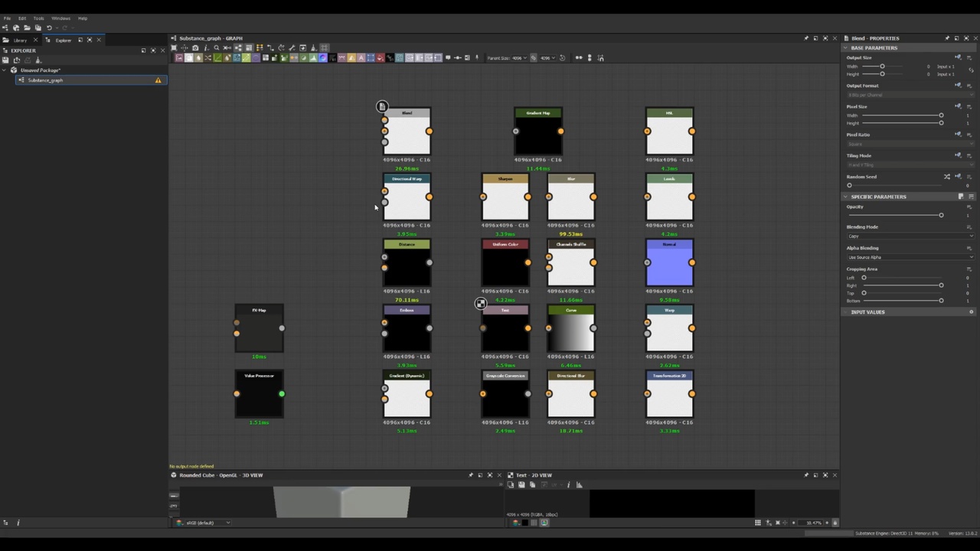Open the sRGB (default) color space dropdown

209,523
